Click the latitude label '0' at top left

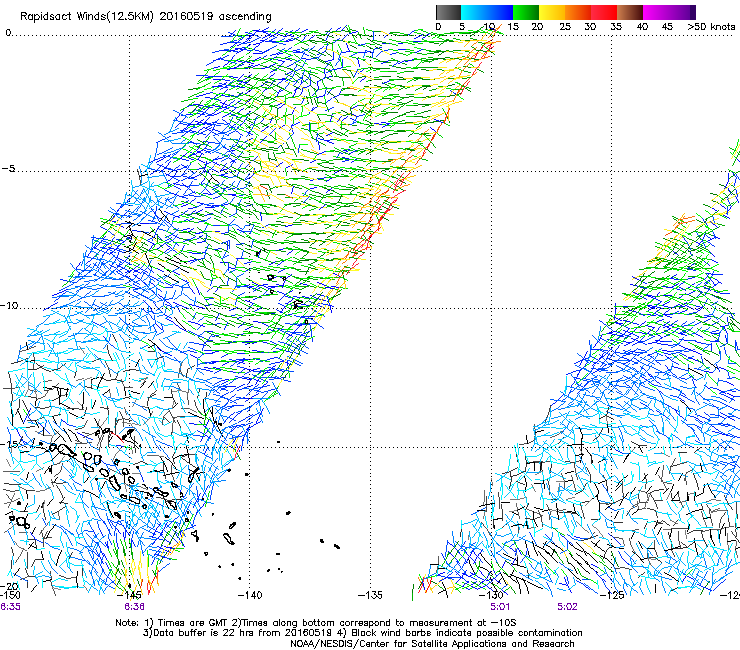(8, 33)
